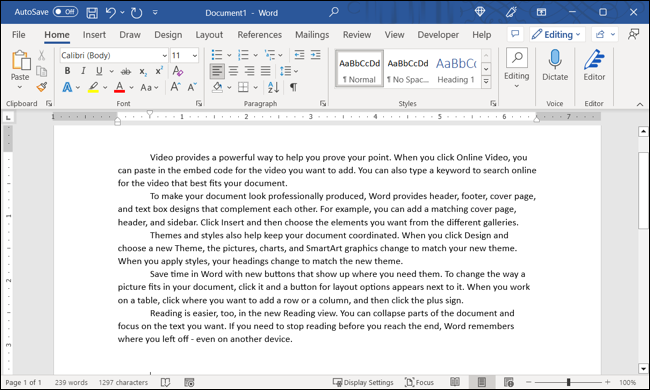
Task: Click the vertical scrollbar down arrow
Action: coord(643,368)
